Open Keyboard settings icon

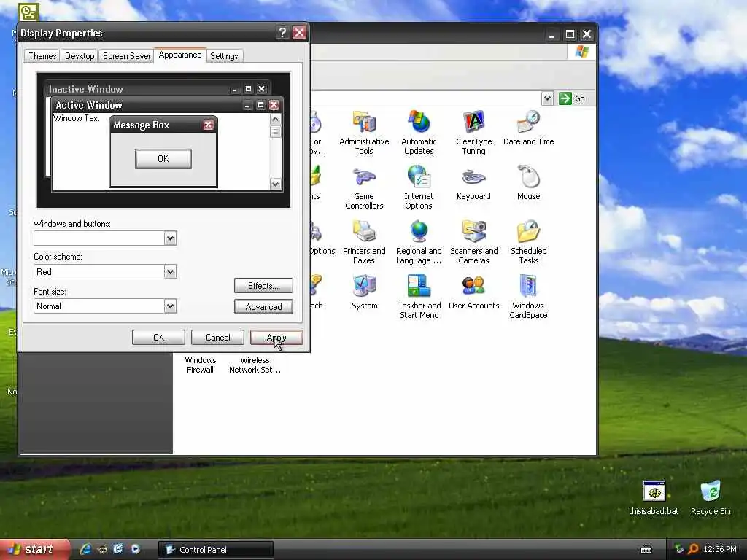click(x=473, y=182)
